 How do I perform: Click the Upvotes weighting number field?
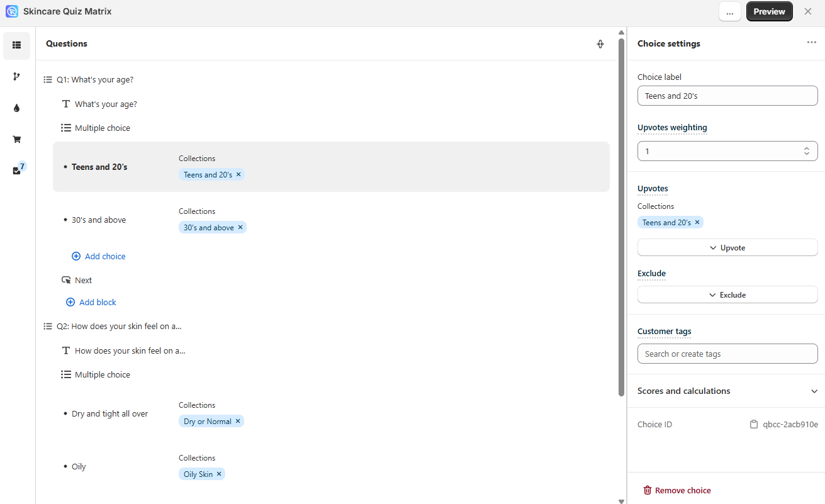coord(727,151)
